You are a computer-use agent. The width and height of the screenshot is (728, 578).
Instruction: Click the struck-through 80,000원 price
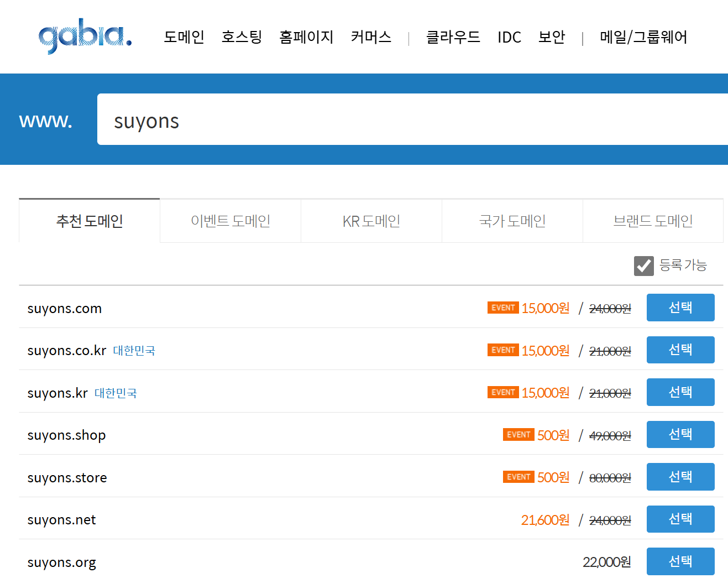pyautogui.click(x=610, y=478)
